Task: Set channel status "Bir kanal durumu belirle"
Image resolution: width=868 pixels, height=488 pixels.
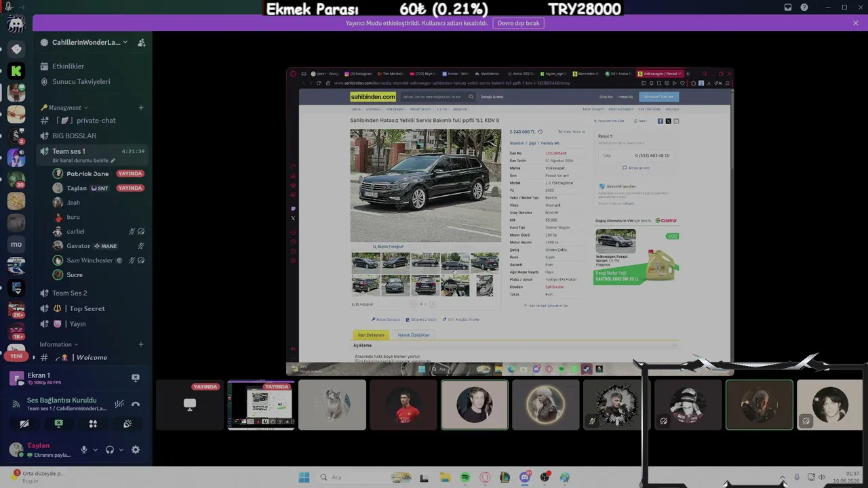Action: click(83, 161)
